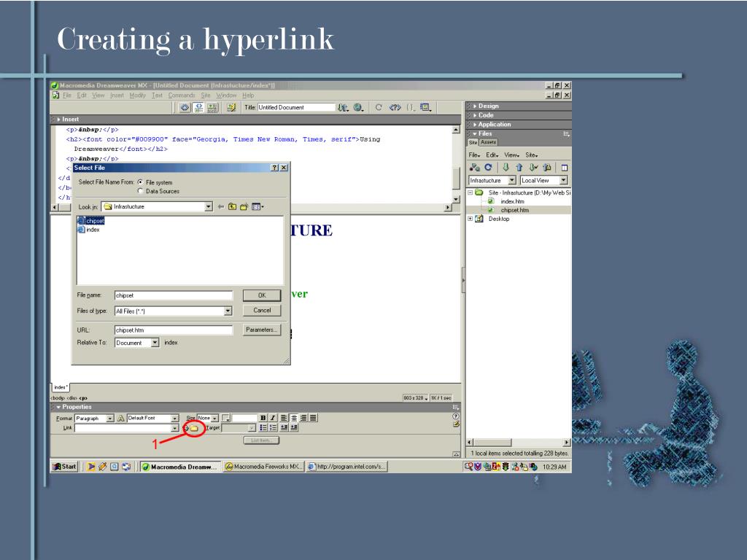Open the Commands menu
747x560 pixels.
[x=182, y=96]
